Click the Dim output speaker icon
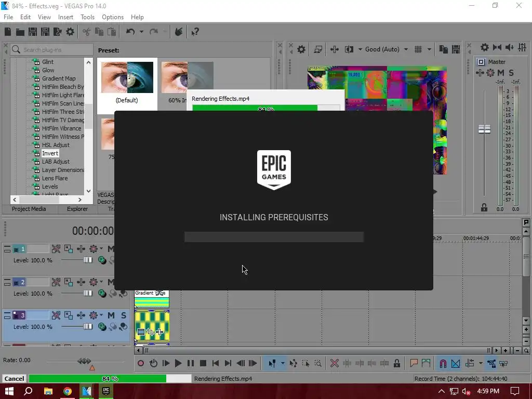This screenshot has height=399, width=532. (x=510, y=47)
